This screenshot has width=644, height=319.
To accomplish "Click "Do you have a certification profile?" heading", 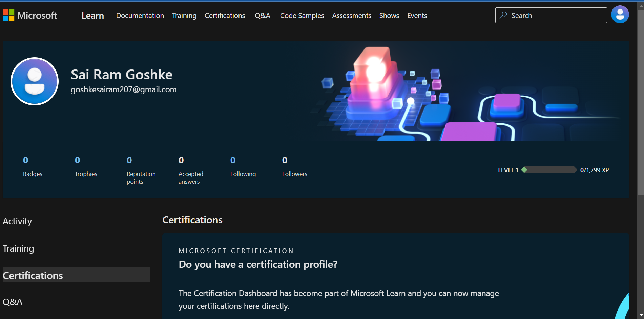I will [258, 264].
